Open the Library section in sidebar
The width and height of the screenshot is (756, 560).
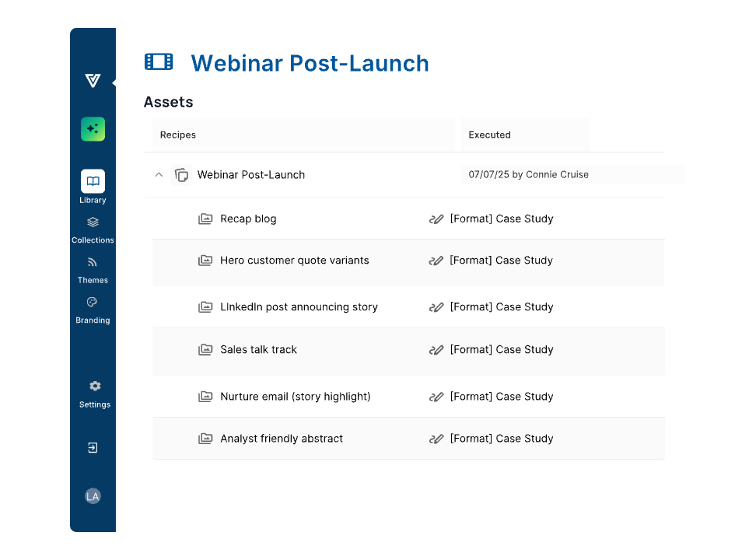[x=93, y=182]
